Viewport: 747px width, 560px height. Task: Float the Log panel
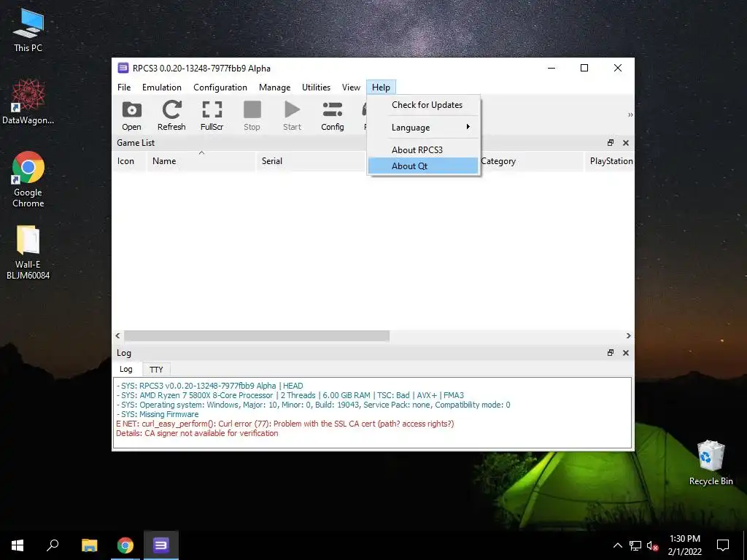(x=611, y=353)
